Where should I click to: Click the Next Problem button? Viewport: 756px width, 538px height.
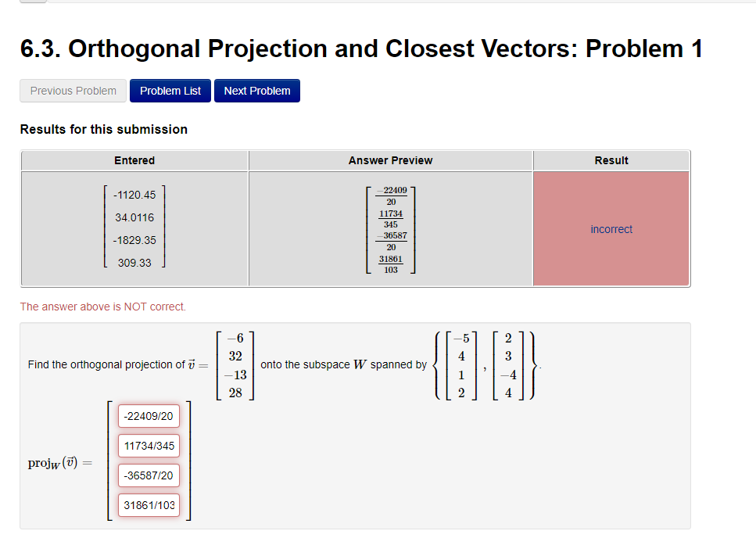click(x=256, y=90)
